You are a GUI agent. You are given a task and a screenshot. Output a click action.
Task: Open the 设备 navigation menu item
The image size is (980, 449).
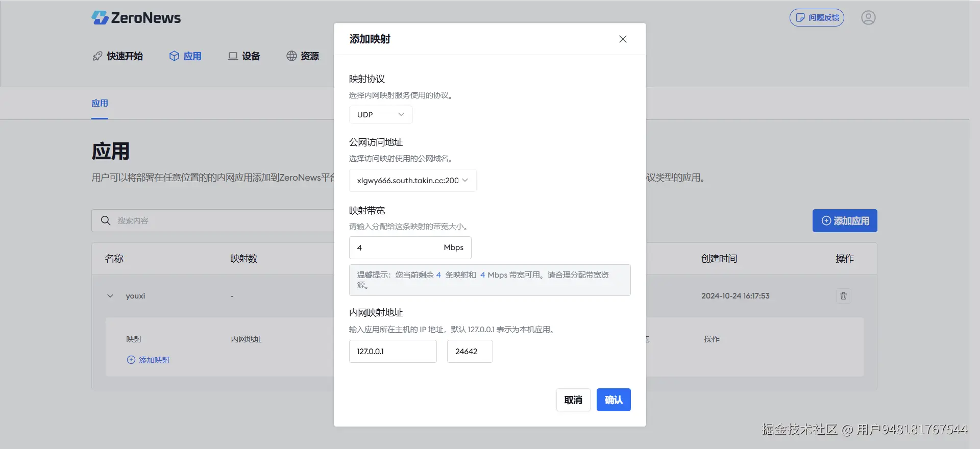tap(244, 56)
